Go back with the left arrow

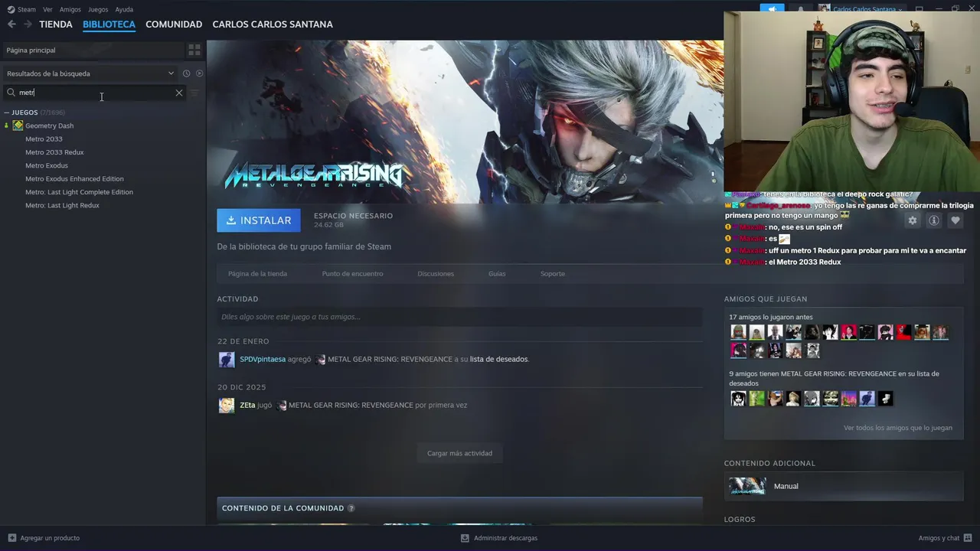point(11,24)
